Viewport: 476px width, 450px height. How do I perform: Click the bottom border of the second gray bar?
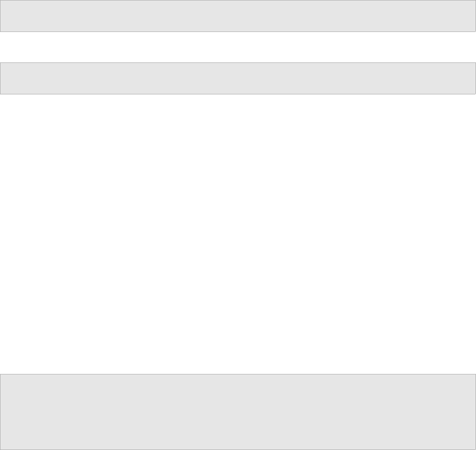click(x=238, y=94)
